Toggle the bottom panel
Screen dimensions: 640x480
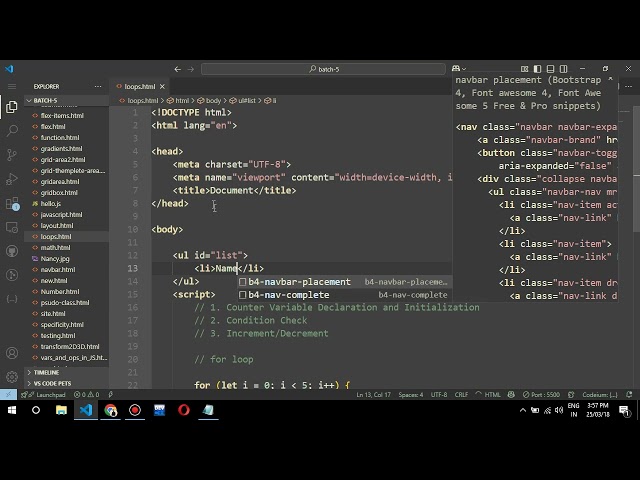tap(551, 69)
